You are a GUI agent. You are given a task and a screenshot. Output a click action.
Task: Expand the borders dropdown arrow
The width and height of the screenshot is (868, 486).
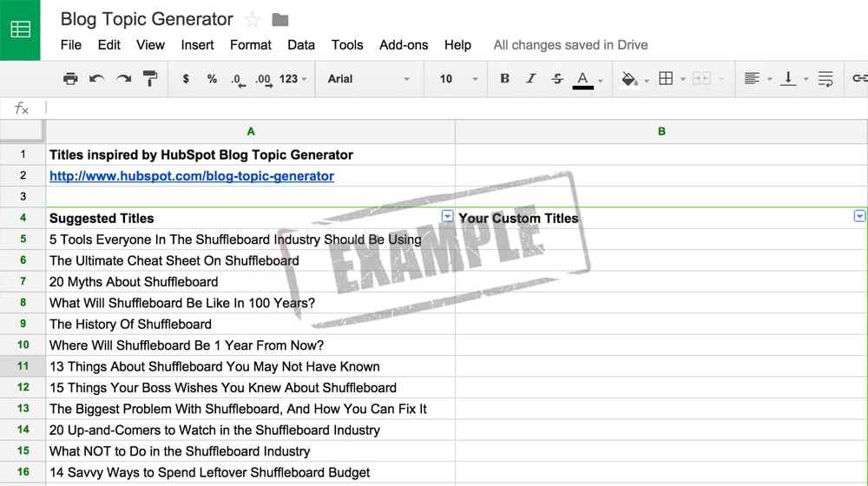coord(682,79)
